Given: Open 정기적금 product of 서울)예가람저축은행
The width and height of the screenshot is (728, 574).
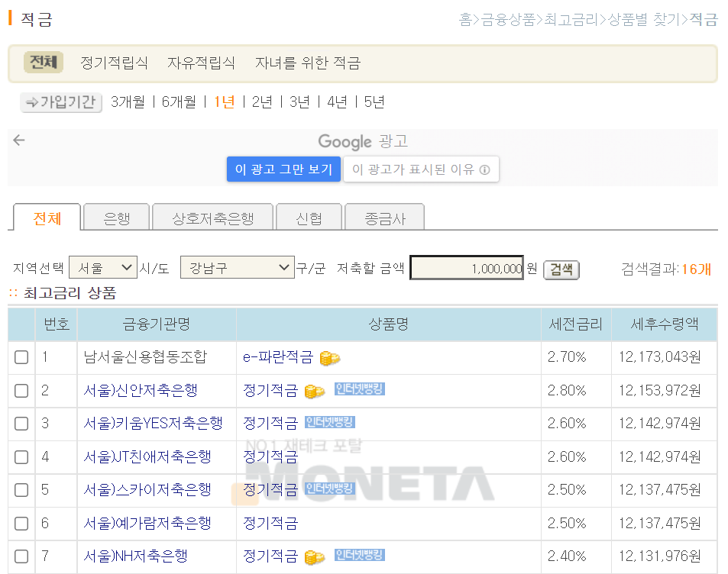Looking at the screenshot, I should (270, 523).
